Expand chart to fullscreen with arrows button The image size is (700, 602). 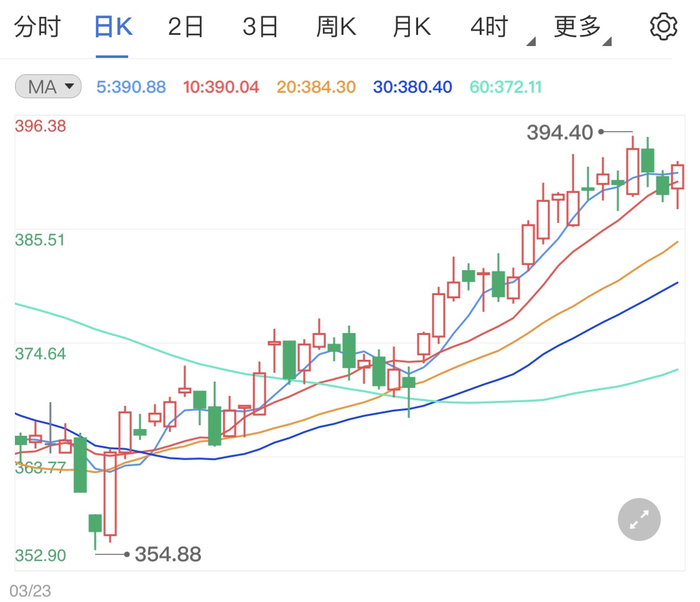point(639,519)
